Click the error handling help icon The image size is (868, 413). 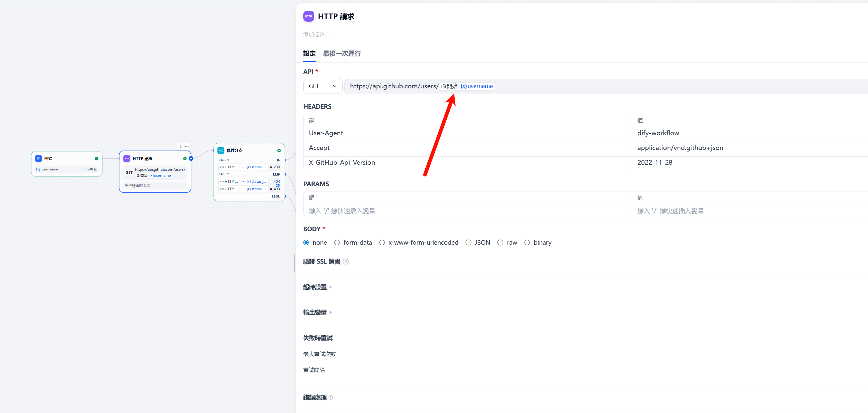tap(331, 397)
